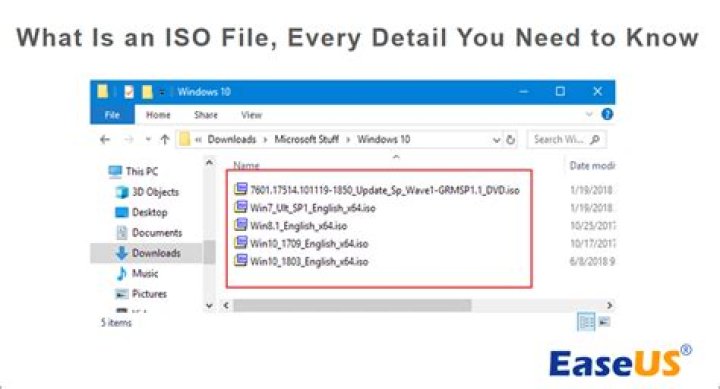Open the Customize Quick Access Toolbar dropdown
This screenshot has width=720, height=389.
[x=162, y=92]
